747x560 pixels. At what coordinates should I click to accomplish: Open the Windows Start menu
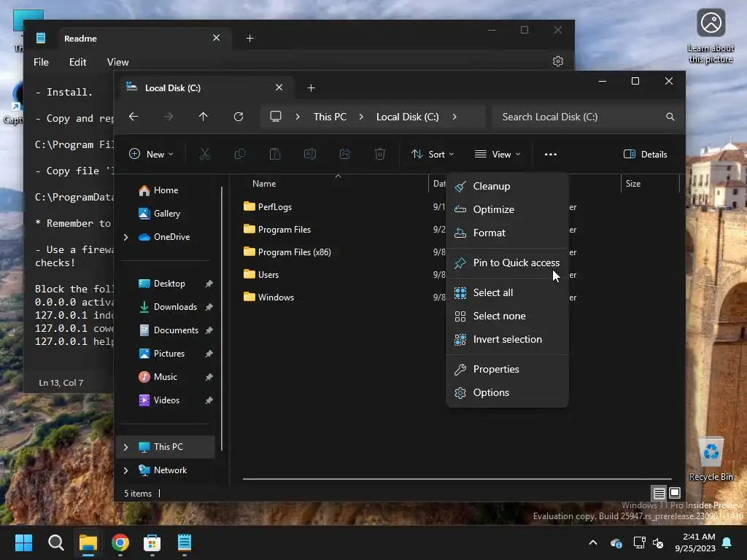24,542
